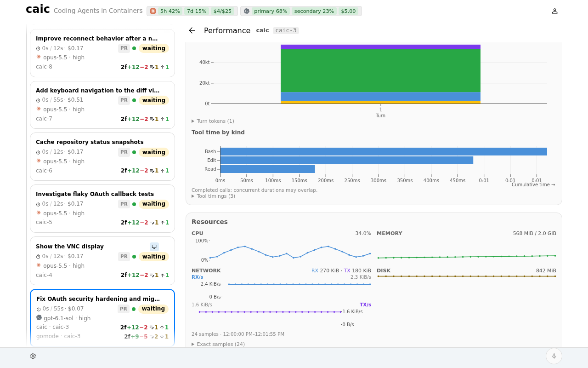Click the '$5.00' badge
The height and width of the screenshot is (368, 588).
[x=349, y=11]
